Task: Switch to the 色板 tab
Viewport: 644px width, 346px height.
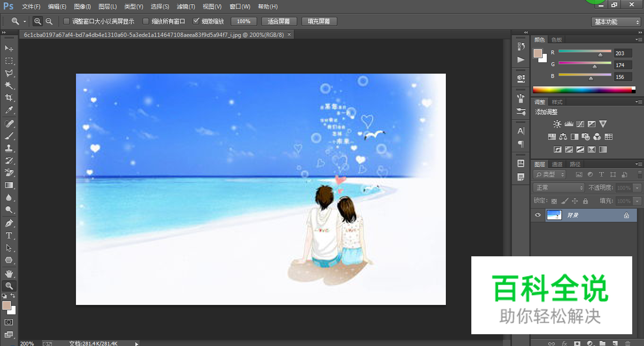Action: pos(557,40)
